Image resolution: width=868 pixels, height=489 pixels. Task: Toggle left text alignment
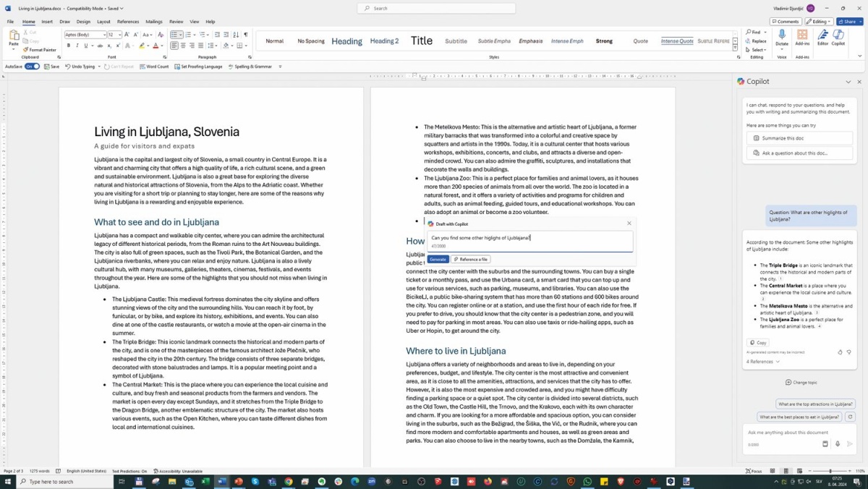174,46
